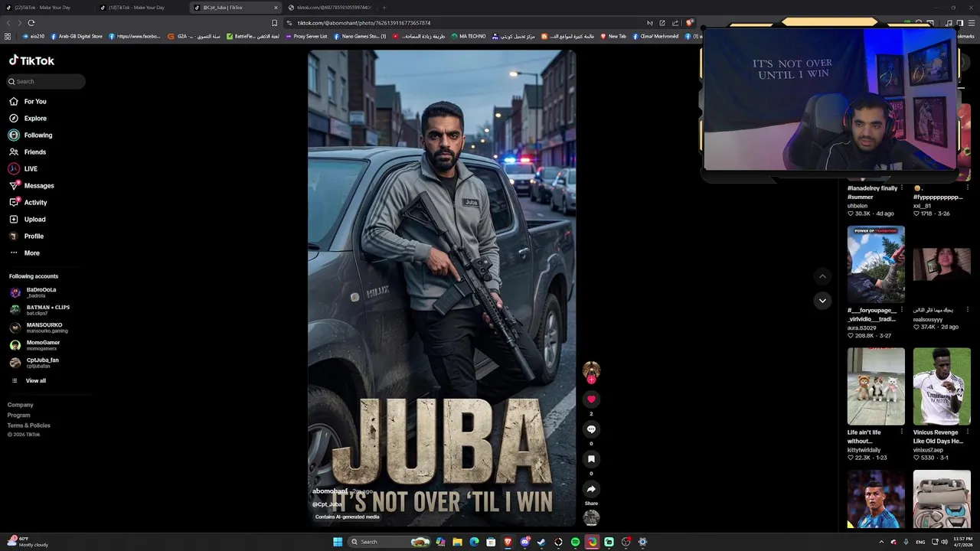
Task: Close the @Cpt_Juba TikTok tab
Action: coord(276,8)
